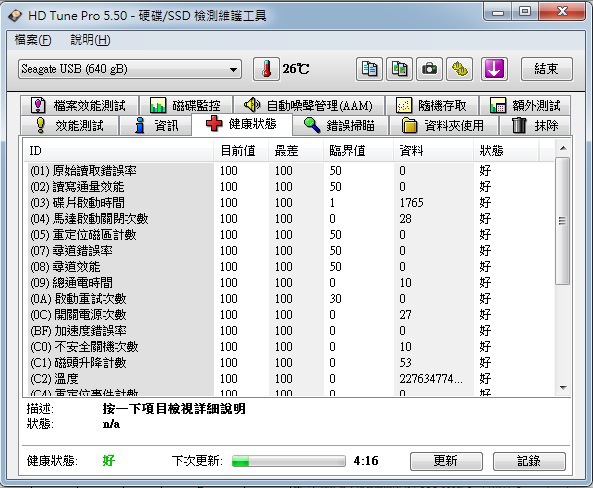Select the (08) 尋道效能 row
This screenshot has height=488, width=593.
tap(289, 267)
